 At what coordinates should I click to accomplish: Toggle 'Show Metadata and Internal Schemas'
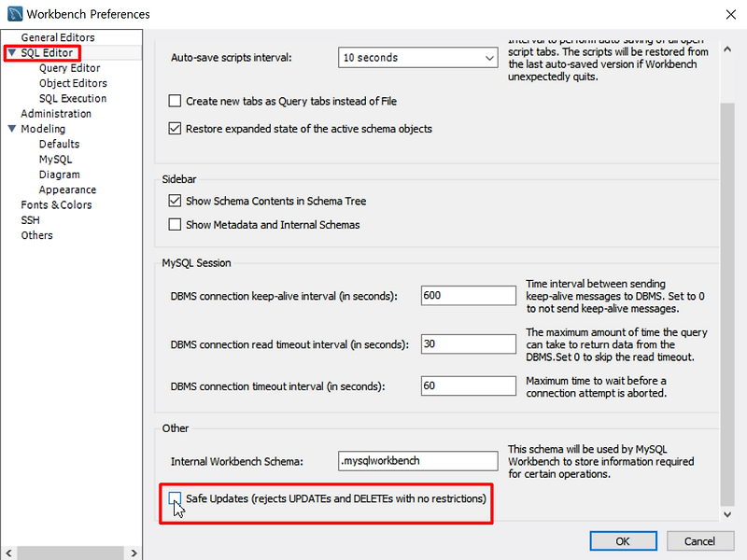click(x=174, y=224)
